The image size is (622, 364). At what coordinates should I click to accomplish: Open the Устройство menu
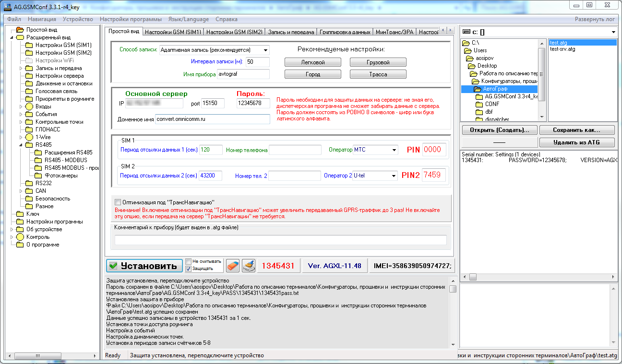tap(78, 19)
